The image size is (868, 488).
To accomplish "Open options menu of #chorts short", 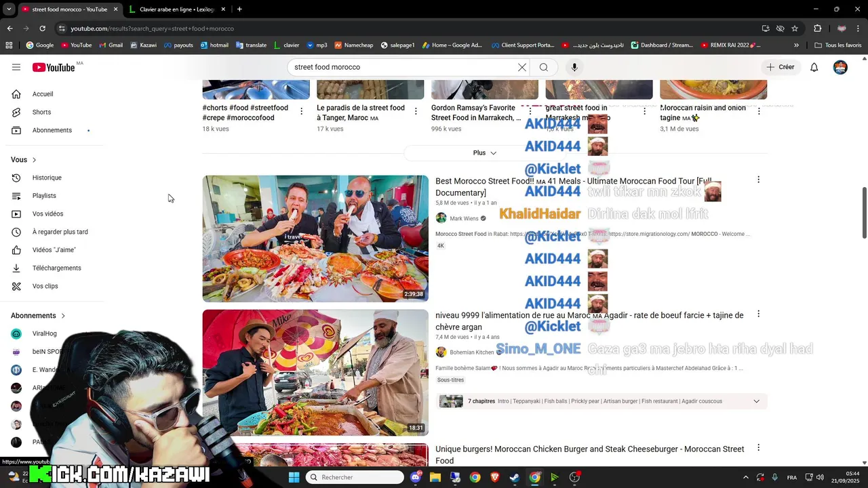I will point(302,111).
